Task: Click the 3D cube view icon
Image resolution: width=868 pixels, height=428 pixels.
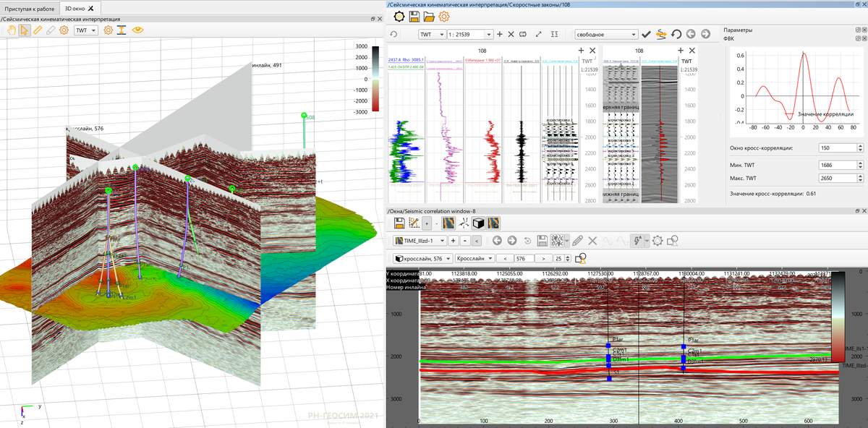Action: coord(479,223)
